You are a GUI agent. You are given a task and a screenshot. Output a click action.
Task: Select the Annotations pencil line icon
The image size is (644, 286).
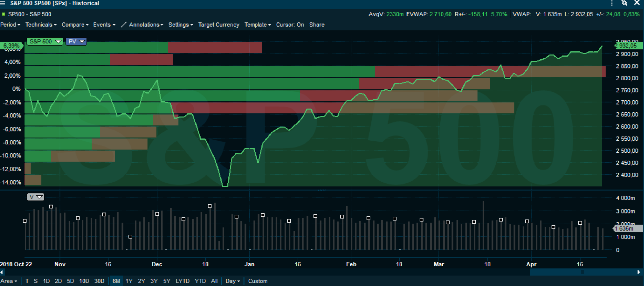pyautogui.click(x=124, y=25)
